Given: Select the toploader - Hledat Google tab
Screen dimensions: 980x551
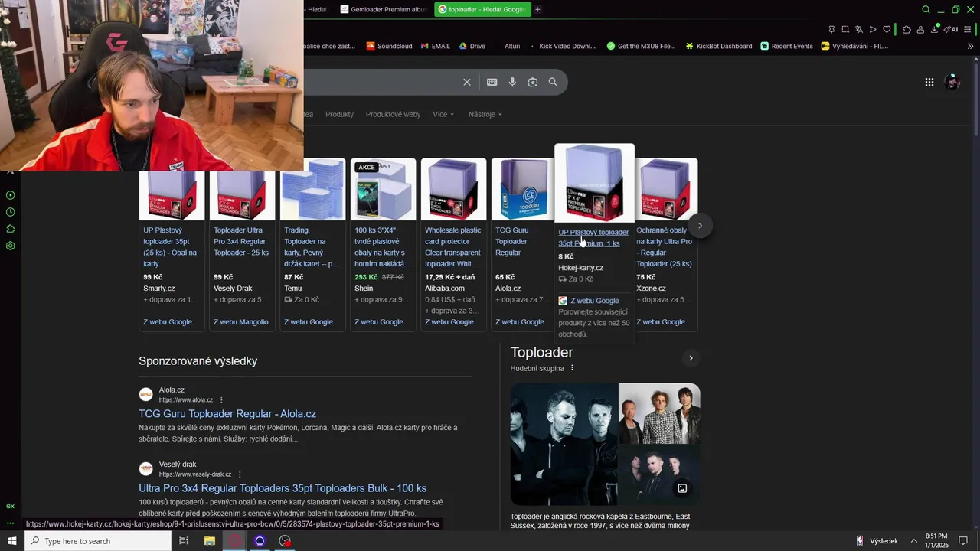Looking at the screenshot, I should point(482,9).
